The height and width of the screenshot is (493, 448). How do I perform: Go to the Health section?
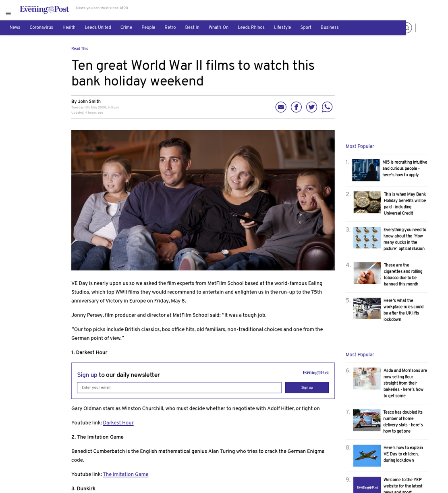[x=69, y=27]
